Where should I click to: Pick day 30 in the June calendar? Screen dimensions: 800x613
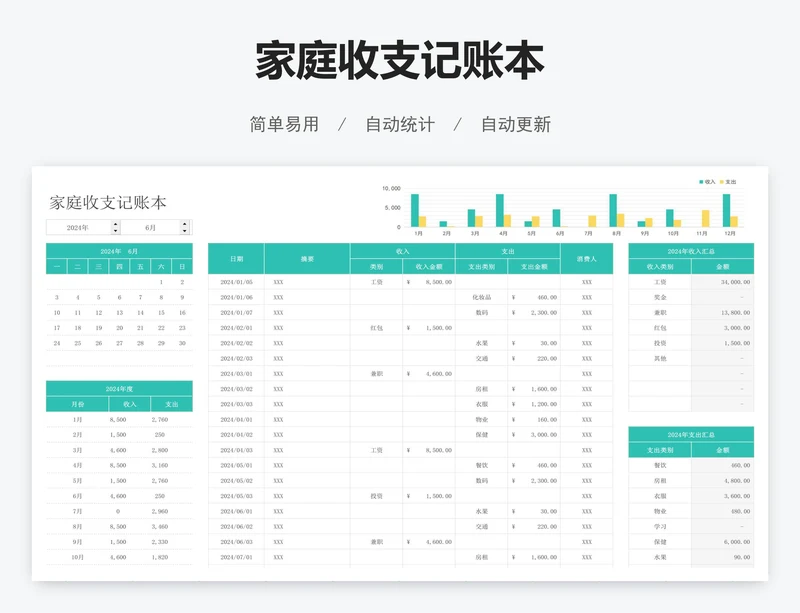182,343
